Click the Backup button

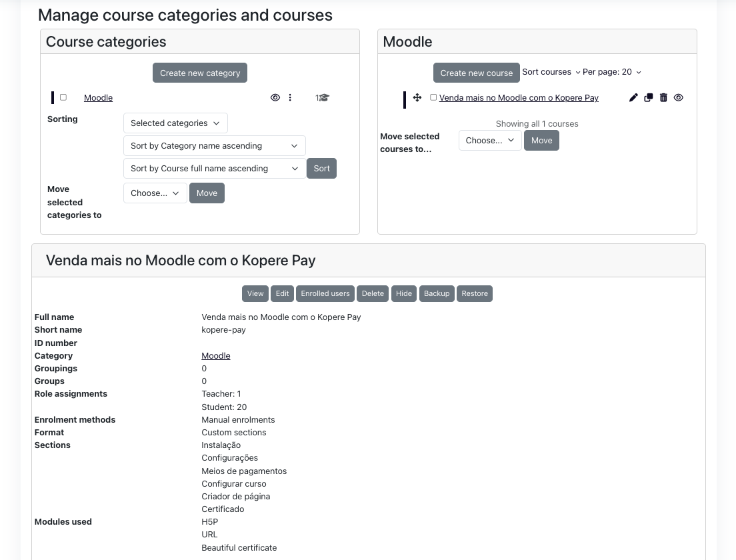[x=437, y=293]
